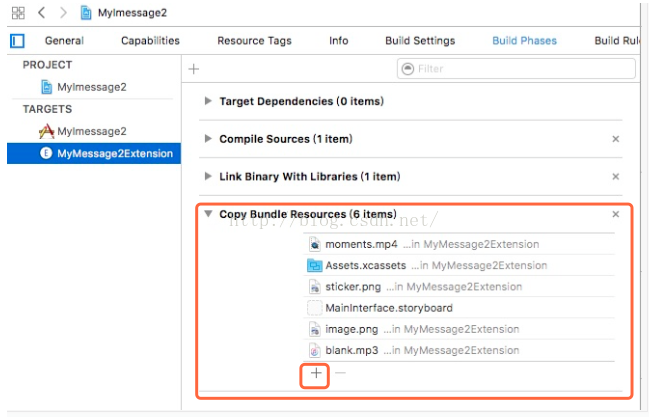Select the Assets.xcassets resource row

(367, 265)
